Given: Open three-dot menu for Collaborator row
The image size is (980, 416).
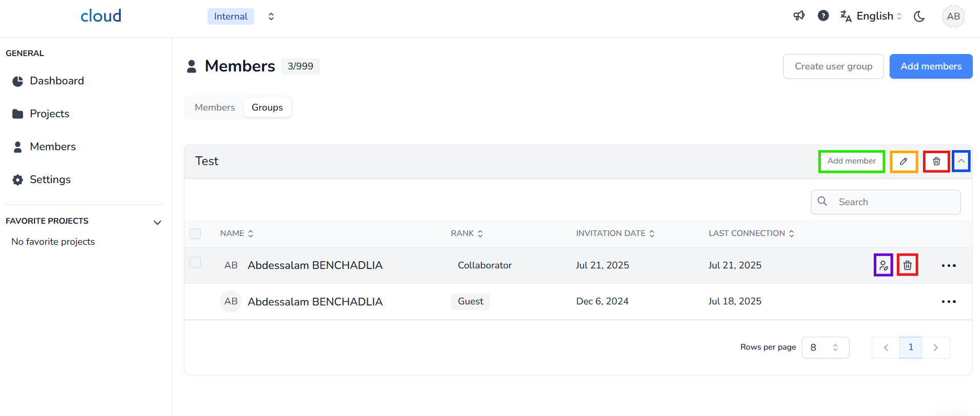Looking at the screenshot, I should [949, 266].
